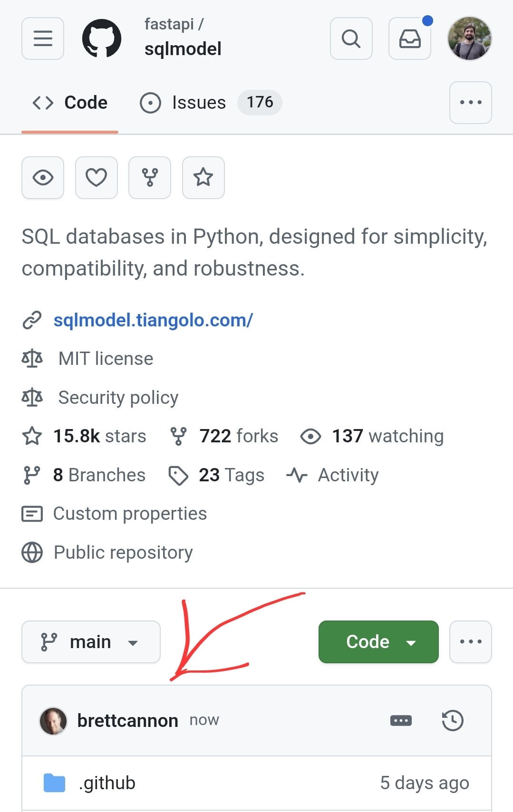Open the repository Activity page
513x812 pixels.
pos(348,475)
